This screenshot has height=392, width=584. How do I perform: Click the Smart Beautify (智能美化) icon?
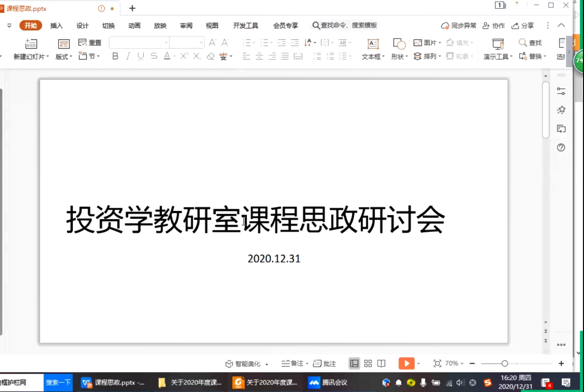point(229,364)
